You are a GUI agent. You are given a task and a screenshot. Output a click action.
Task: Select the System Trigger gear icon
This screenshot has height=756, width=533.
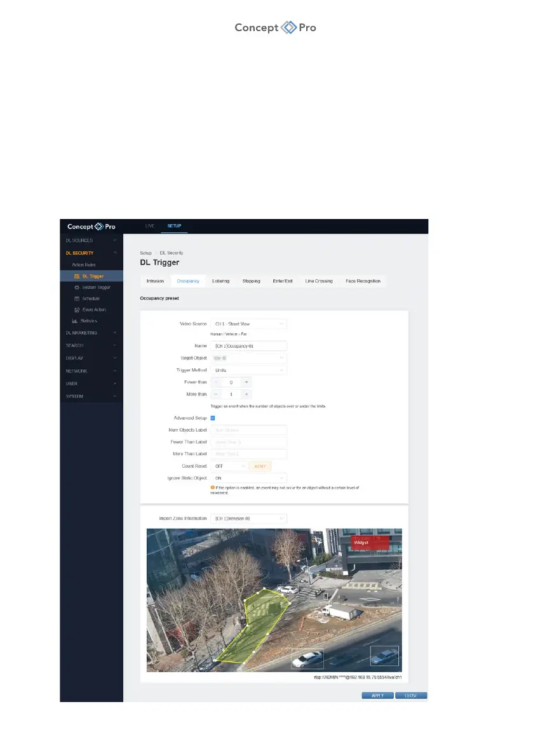[x=76, y=288]
